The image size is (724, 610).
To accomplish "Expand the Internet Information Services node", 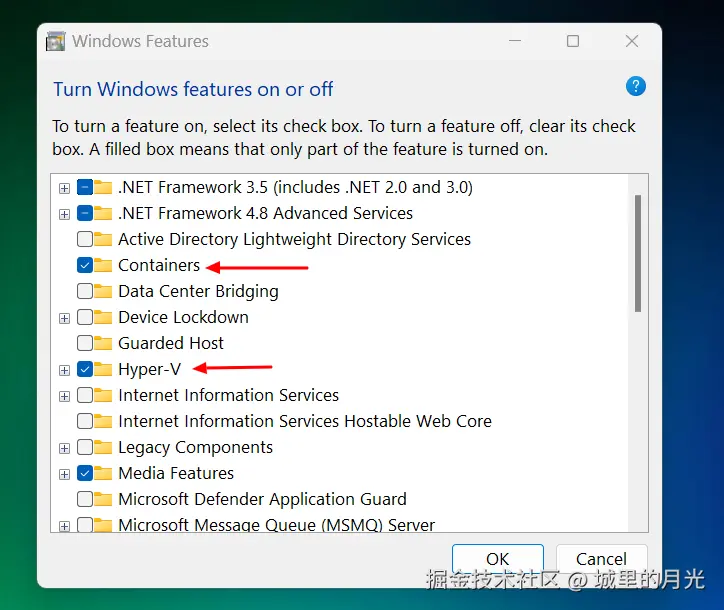I will (65, 396).
